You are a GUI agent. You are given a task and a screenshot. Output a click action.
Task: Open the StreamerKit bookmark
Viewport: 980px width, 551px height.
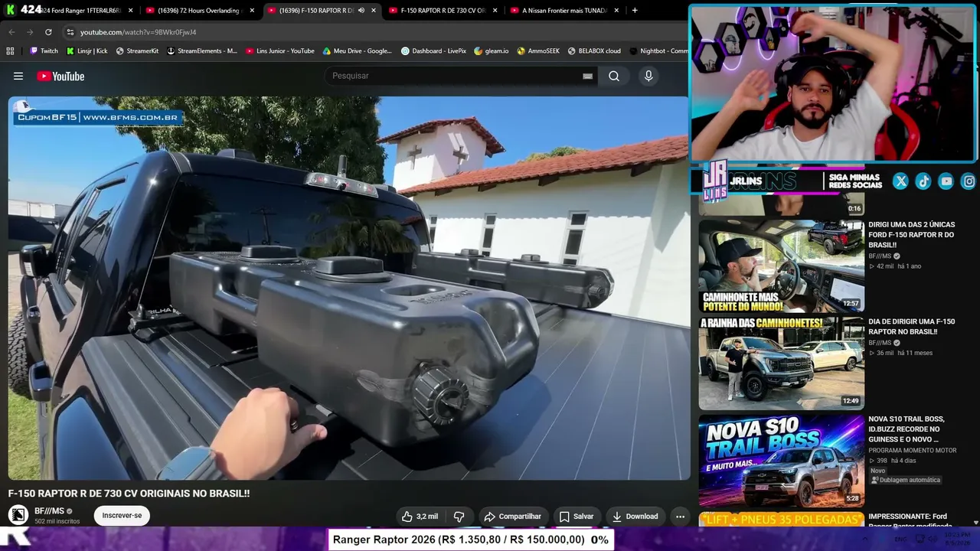(x=137, y=51)
